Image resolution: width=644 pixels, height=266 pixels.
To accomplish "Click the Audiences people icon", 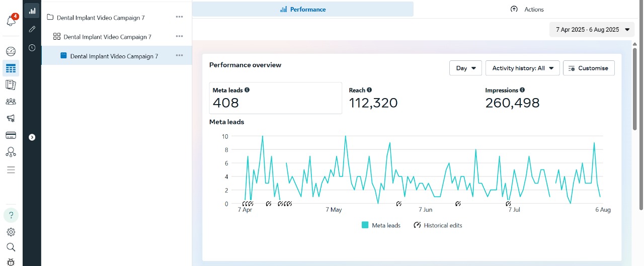I will click(11, 102).
